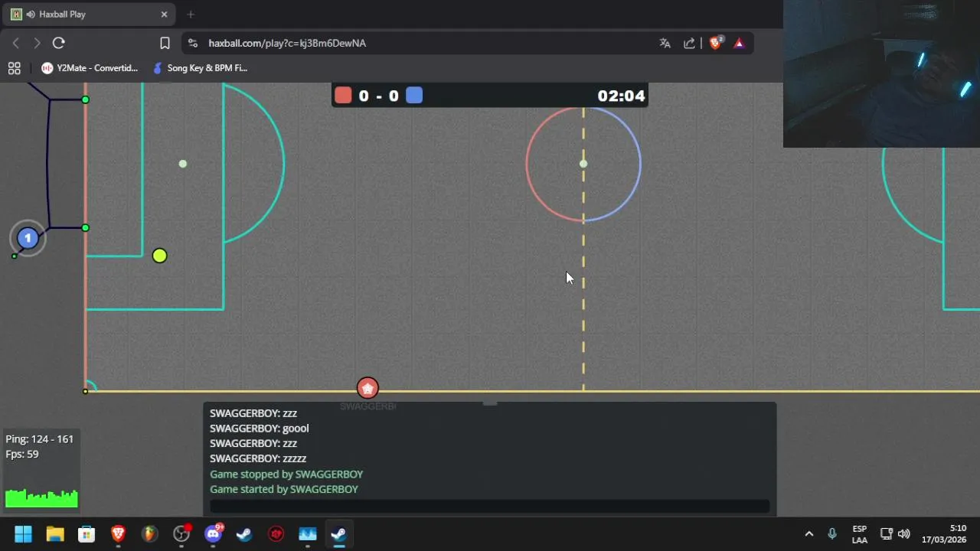Click the chat line 'SWAGGERBOY: zzzzz'
The image size is (980, 551).
pyautogui.click(x=258, y=458)
